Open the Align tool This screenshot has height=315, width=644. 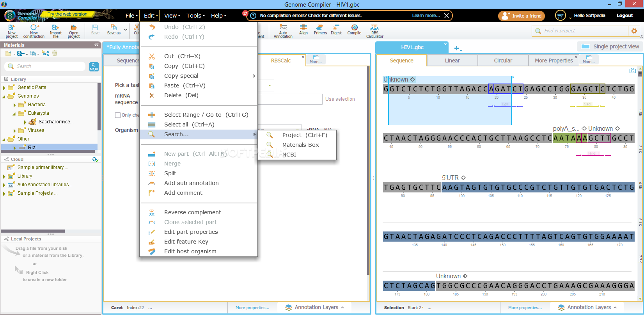pos(303,30)
